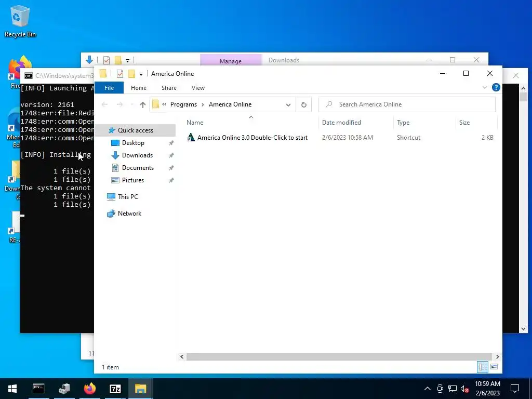Click the muted volume tray icon

pyautogui.click(x=465, y=389)
